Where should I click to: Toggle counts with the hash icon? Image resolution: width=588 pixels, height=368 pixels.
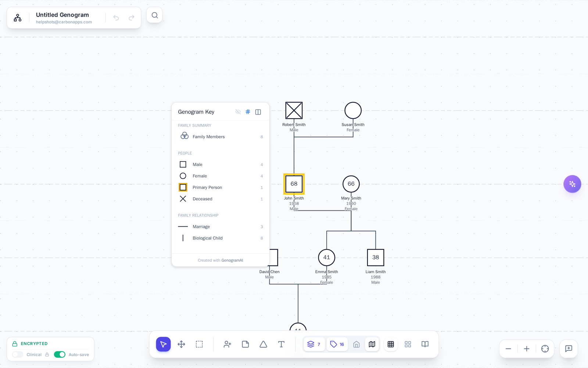248,112
